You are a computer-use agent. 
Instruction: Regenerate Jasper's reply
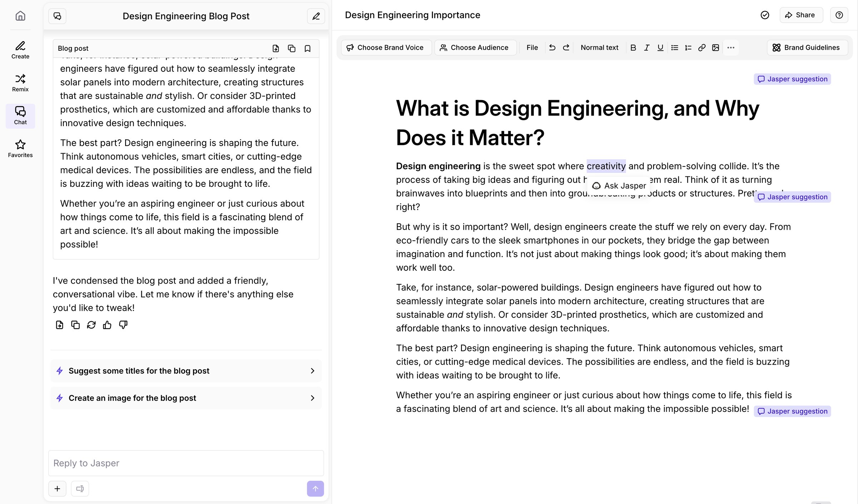pos(91,325)
